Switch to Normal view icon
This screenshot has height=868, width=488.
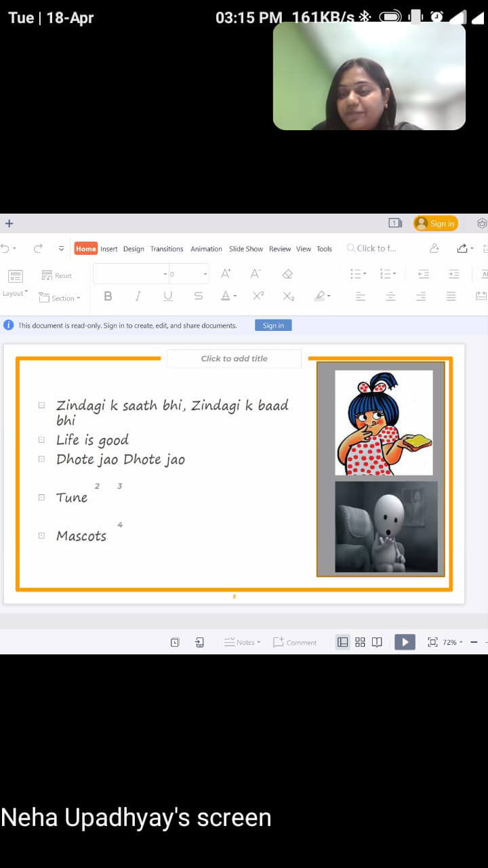click(343, 642)
